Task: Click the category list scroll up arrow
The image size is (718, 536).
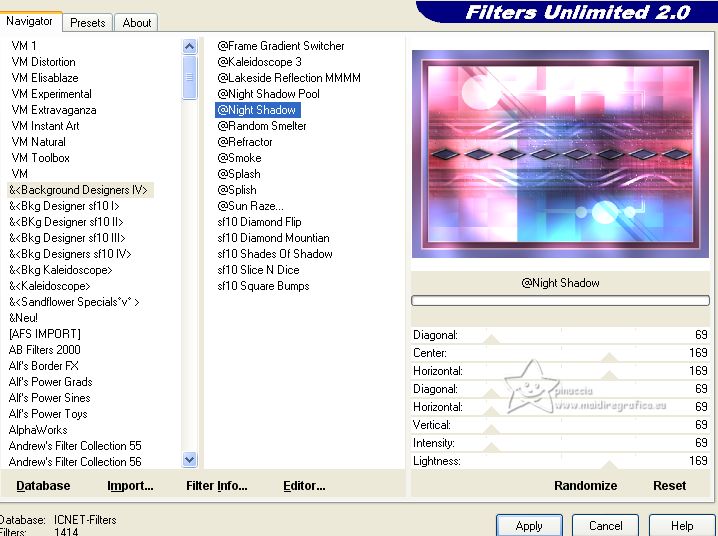Action: click(x=190, y=46)
